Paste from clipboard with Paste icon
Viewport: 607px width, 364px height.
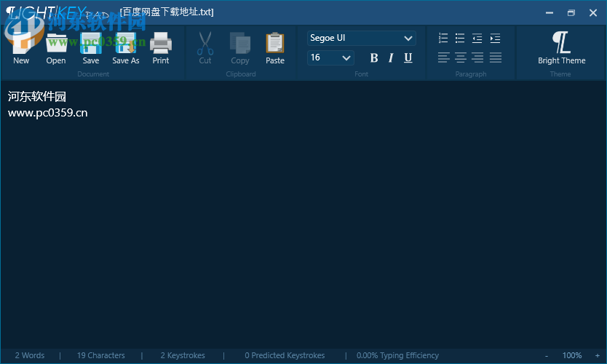pos(275,48)
